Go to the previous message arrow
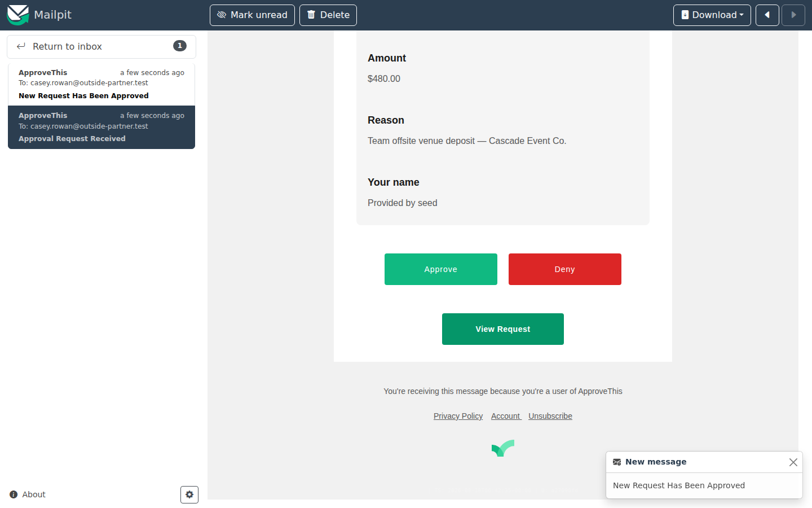 pyautogui.click(x=767, y=15)
